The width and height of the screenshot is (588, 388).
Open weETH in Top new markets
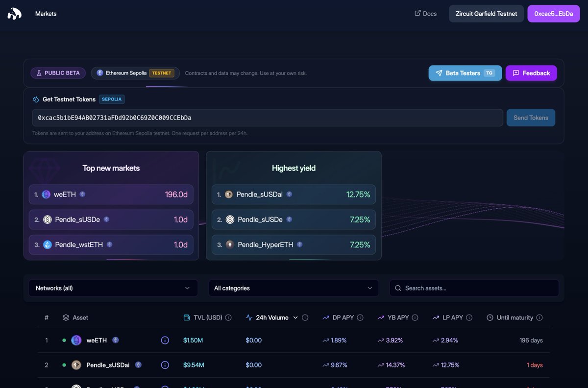111,194
